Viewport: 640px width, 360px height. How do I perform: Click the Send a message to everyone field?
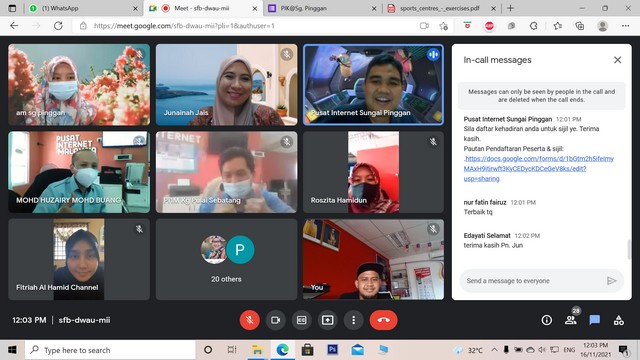click(533, 281)
